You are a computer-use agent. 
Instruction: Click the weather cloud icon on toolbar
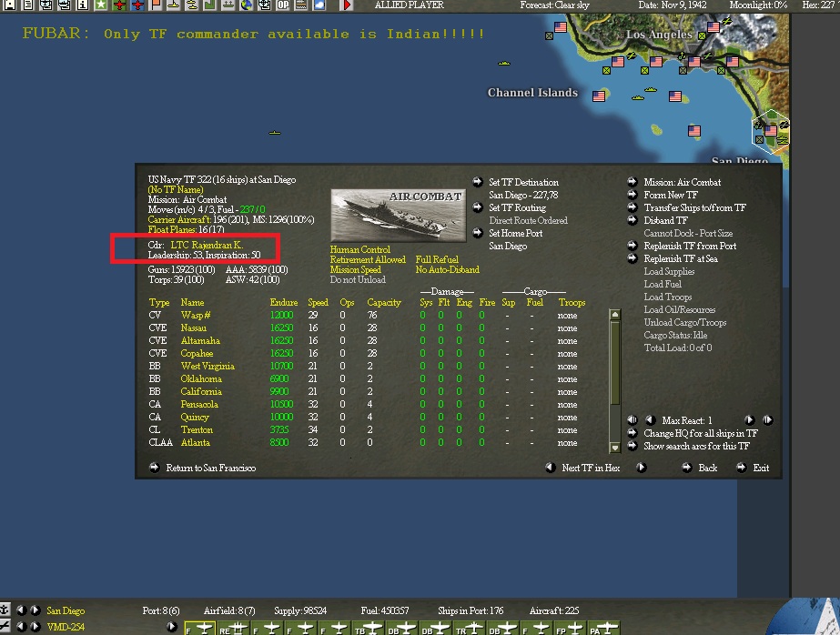[x=321, y=5]
